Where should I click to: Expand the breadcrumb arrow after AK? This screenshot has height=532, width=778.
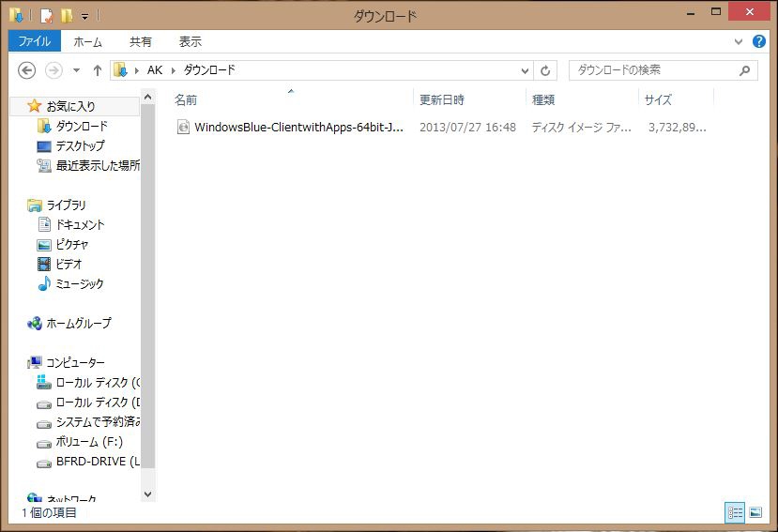[174, 70]
